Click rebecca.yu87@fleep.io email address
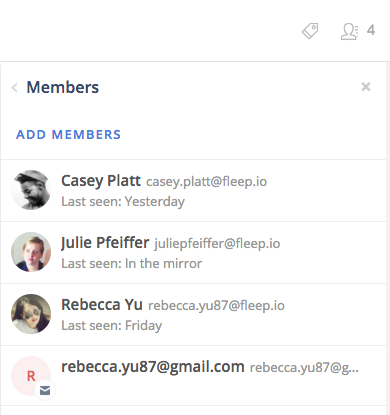The height and width of the screenshot is (415, 390). 216,306
